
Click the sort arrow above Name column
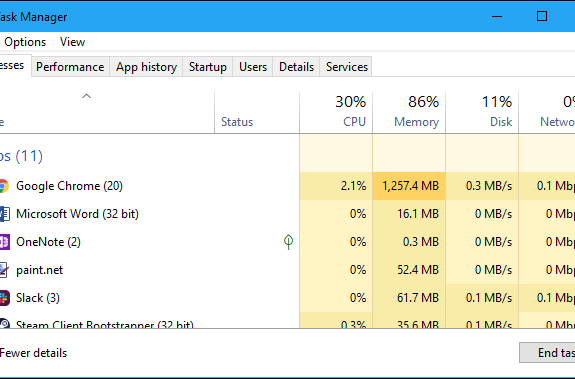point(86,96)
